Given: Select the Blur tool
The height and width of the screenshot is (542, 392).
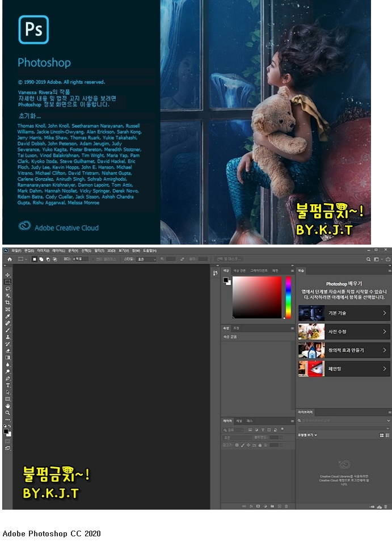Looking at the screenshot, I should point(7,365).
